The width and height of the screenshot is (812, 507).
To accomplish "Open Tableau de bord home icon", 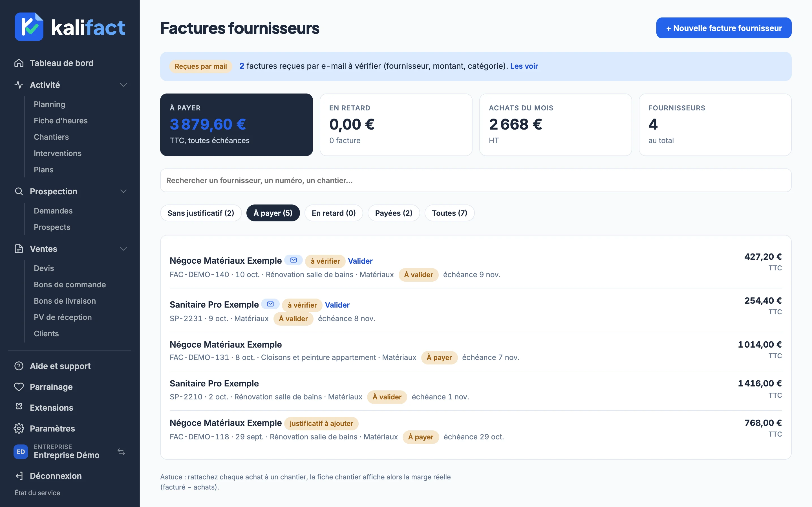I will point(19,63).
